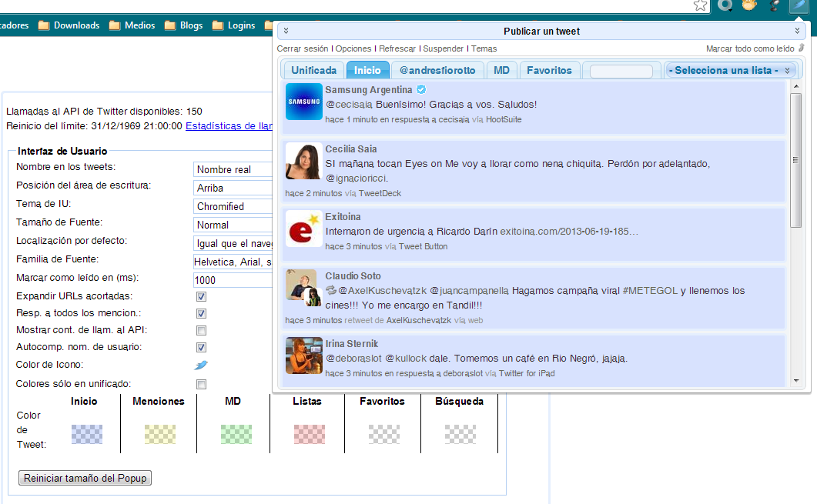
Task: Click Cerrar sesión link
Action: [x=302, y=48]
